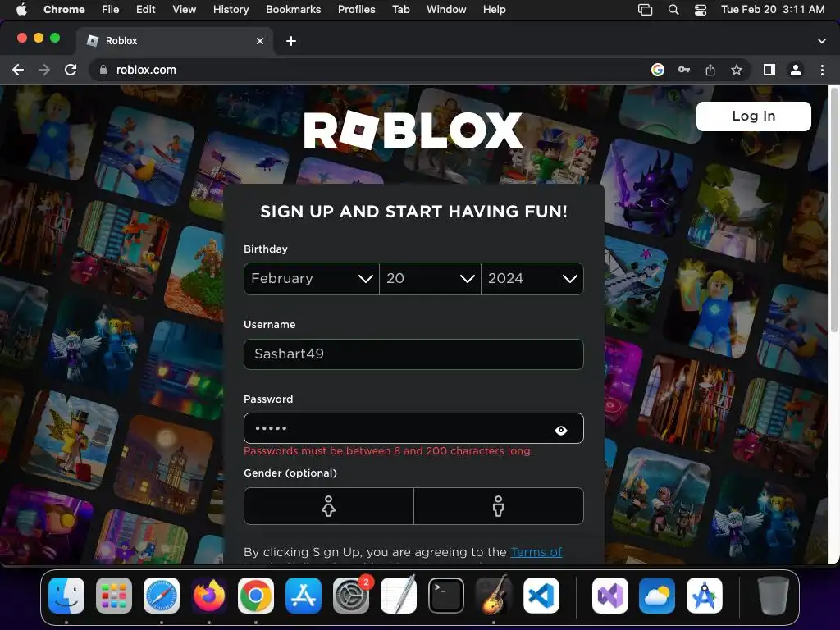Click the lock site info icon
The height and width of the screenshot is (630, 840).
pyautogui.click(x=103, y=70)
